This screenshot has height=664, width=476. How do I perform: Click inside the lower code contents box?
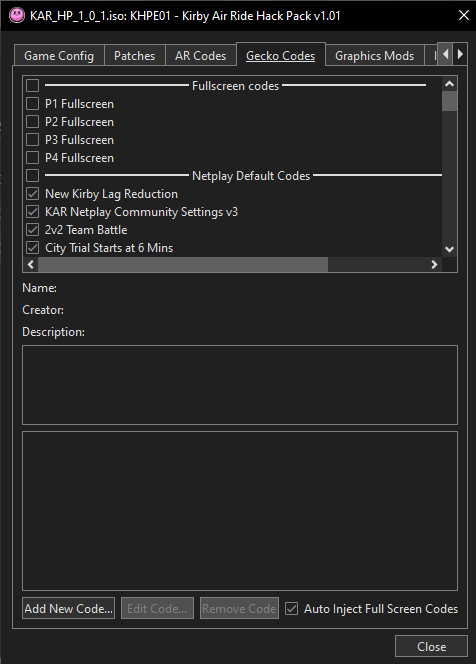click(x=240, y=511)
